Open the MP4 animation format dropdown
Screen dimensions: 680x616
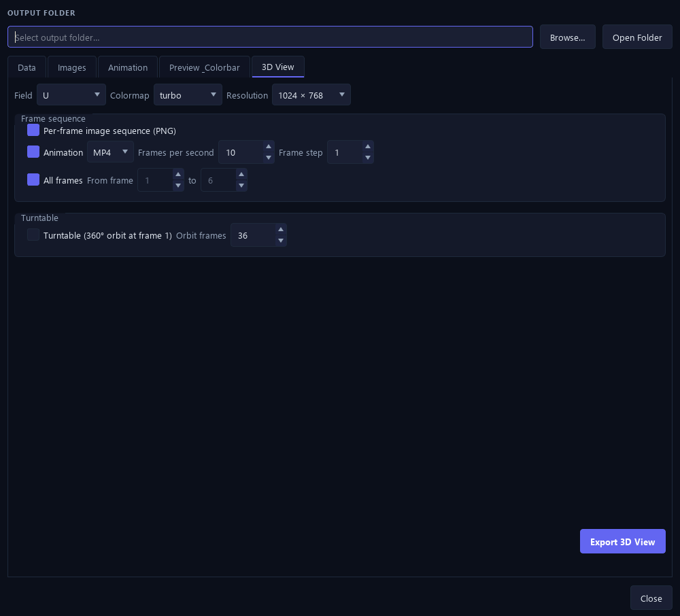(x=110, y=152)
